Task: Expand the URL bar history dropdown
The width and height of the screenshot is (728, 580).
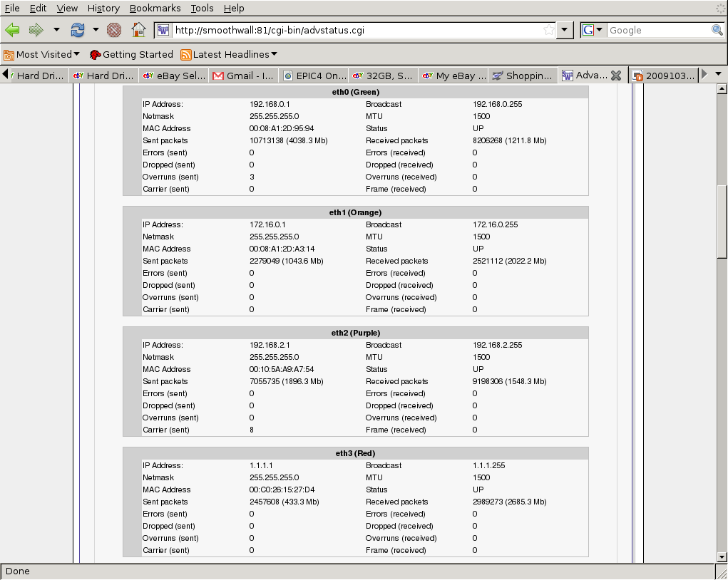Action: 565,30
